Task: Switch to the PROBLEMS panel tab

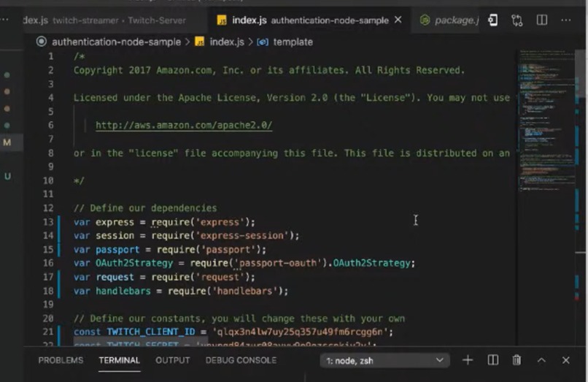Action: tap(61, 360)
